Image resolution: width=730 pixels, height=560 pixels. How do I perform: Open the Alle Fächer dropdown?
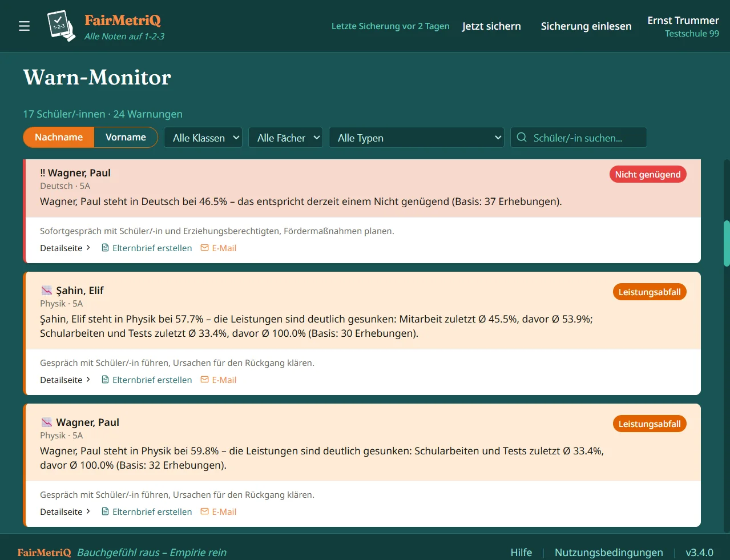point(285,138)
